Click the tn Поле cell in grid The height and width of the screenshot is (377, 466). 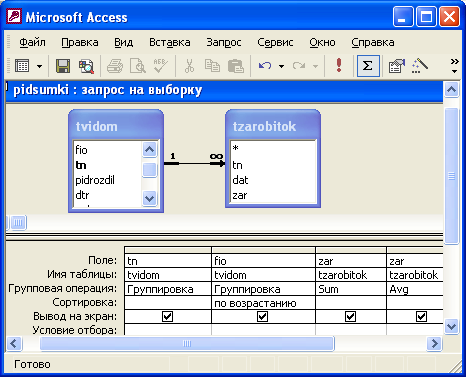[168, 261]
